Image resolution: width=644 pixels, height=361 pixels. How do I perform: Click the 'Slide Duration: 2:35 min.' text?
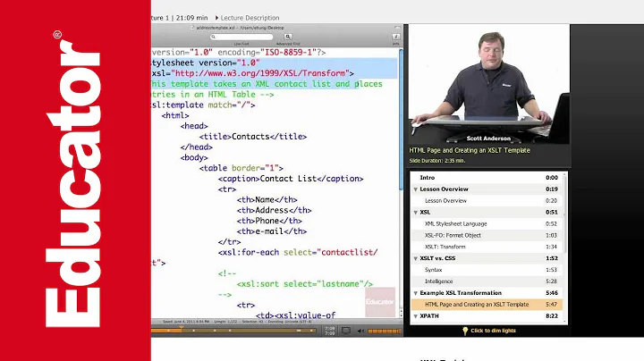click(x=437, y=161)
